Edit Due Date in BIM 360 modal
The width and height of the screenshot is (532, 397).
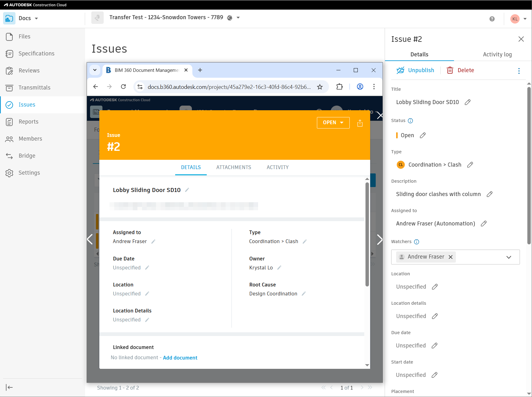[x=147, y=268]
